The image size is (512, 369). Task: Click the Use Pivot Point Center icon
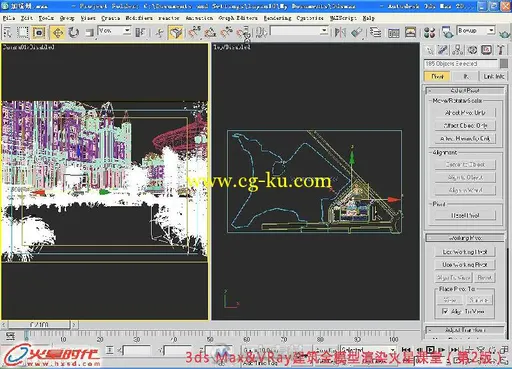tap(140, 33)
